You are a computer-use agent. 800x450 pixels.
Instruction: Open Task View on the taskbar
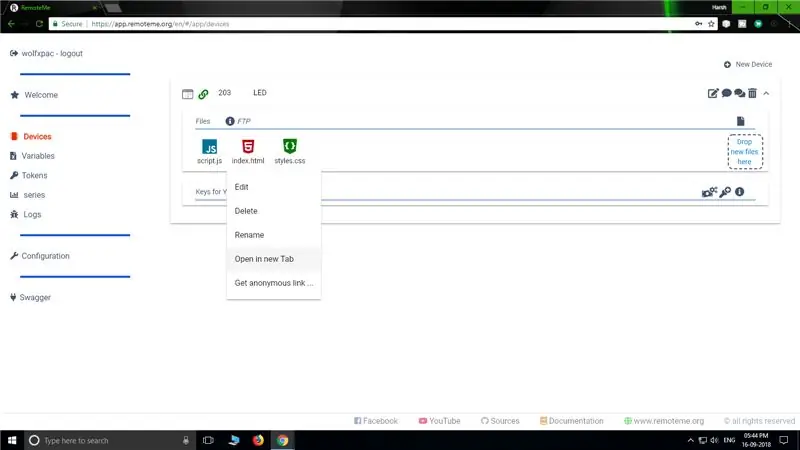coord(208,440)
